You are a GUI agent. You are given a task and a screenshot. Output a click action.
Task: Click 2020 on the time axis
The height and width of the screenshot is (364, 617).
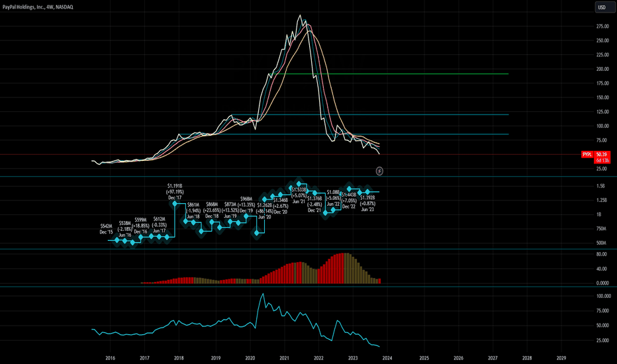(x=250, y=358)
